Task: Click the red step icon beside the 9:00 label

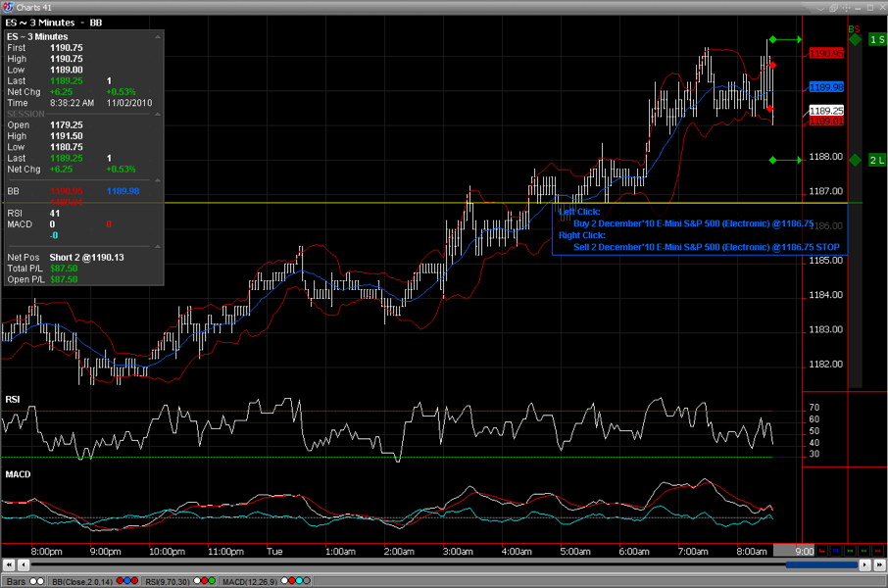Action: point(821,551)
